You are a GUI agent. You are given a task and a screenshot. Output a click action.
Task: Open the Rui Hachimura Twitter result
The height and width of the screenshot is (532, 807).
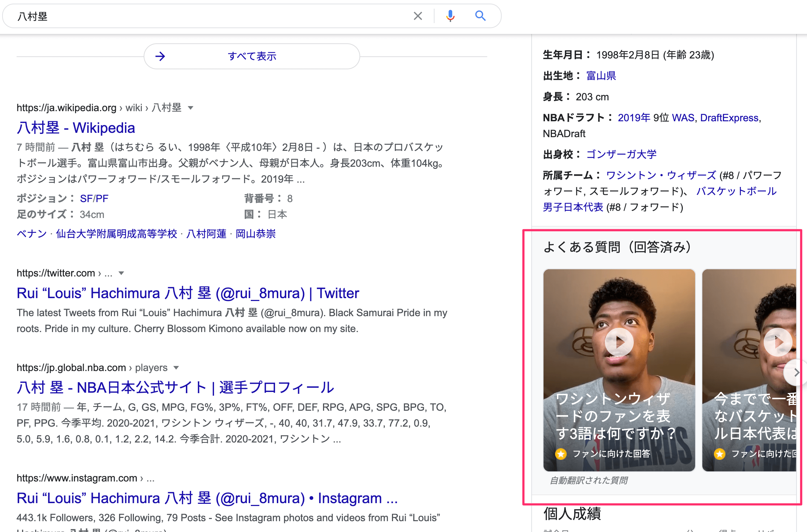(188, 293)
